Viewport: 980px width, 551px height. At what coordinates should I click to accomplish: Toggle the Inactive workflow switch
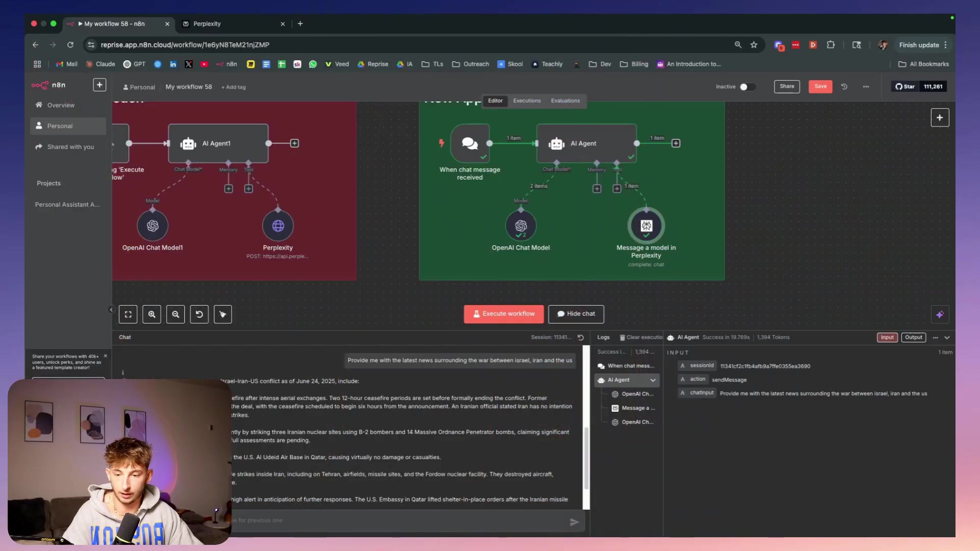pos(747,87)
